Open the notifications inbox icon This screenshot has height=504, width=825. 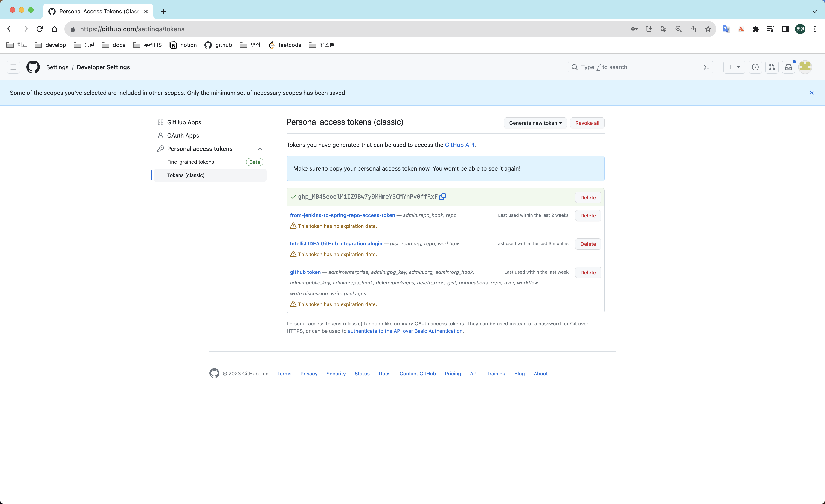[x=788, y=67]
